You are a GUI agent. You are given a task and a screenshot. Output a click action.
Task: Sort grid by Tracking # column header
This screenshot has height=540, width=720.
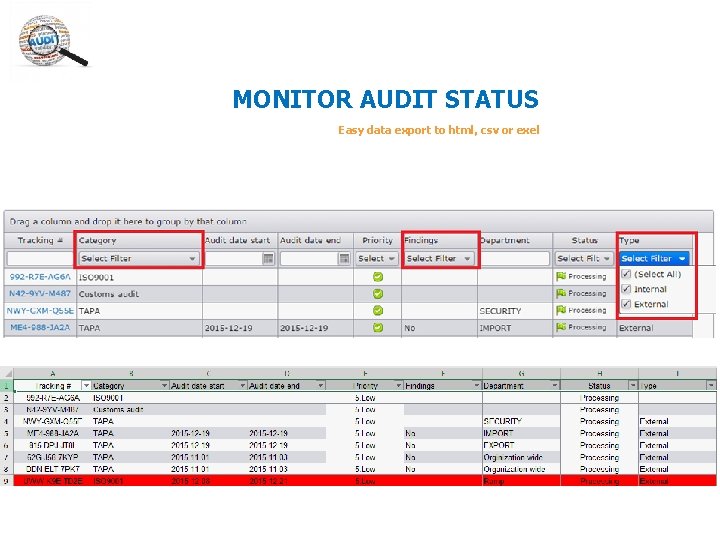point(40,240)
